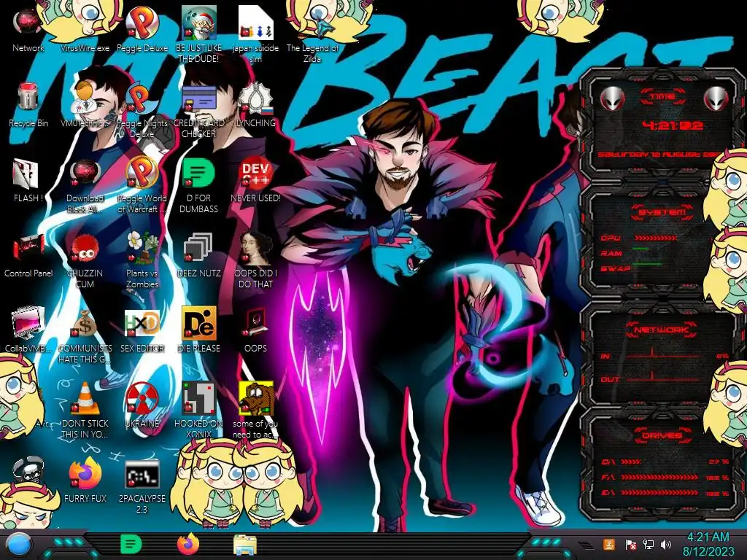Open File Explorer from the taskbar

point(245,545)
